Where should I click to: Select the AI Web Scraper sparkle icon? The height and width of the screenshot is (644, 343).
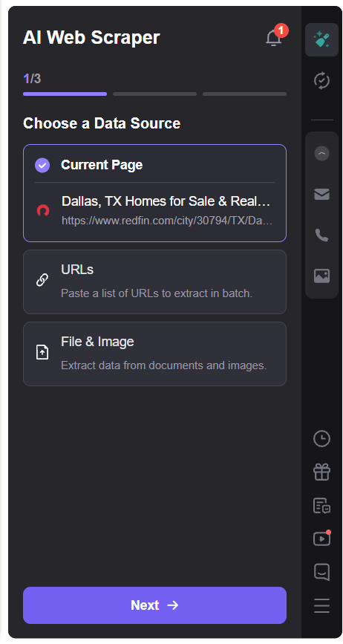321,39
